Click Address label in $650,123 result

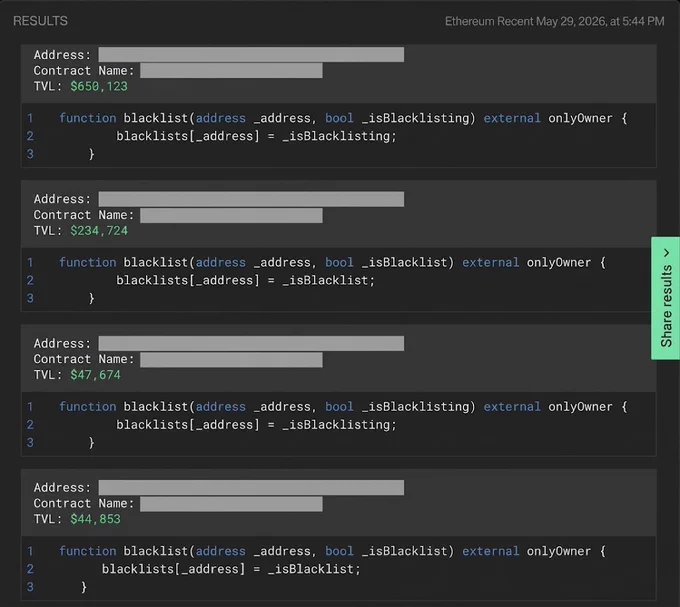tap(62, 55)
